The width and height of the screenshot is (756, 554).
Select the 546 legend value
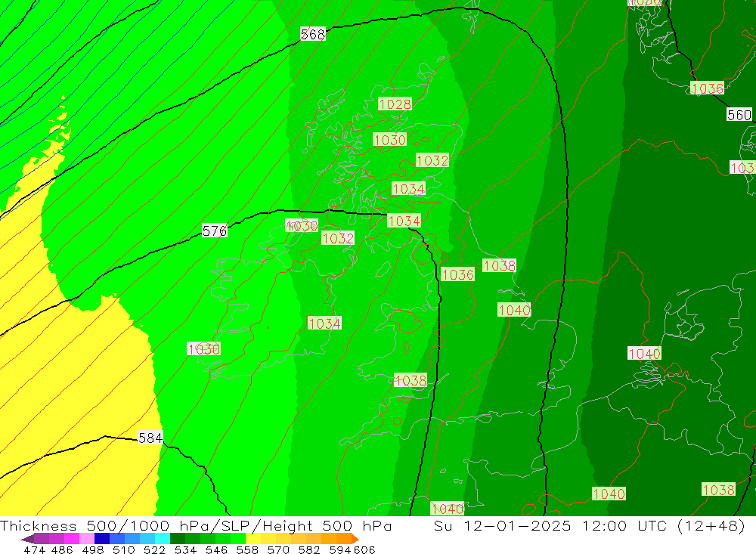click(x=216, y=549)
